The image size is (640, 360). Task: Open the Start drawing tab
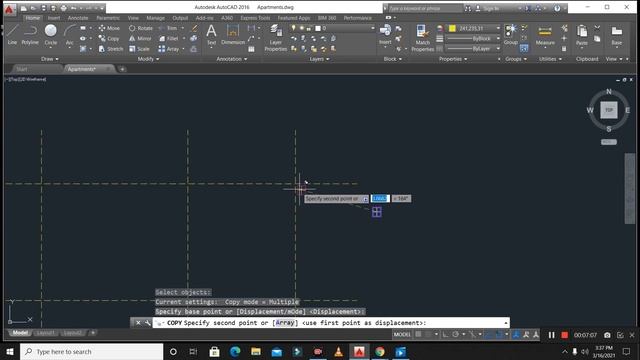point(21,69)
